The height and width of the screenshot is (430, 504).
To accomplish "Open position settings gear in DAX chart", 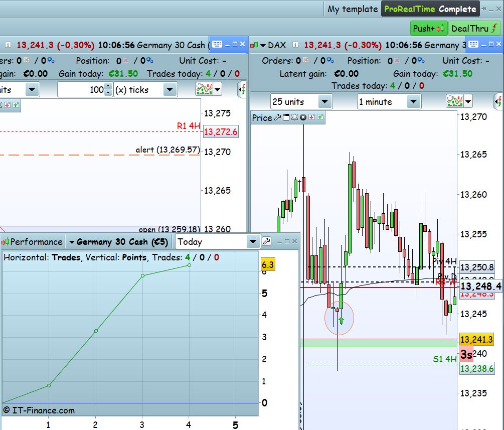I will (421, 60).
